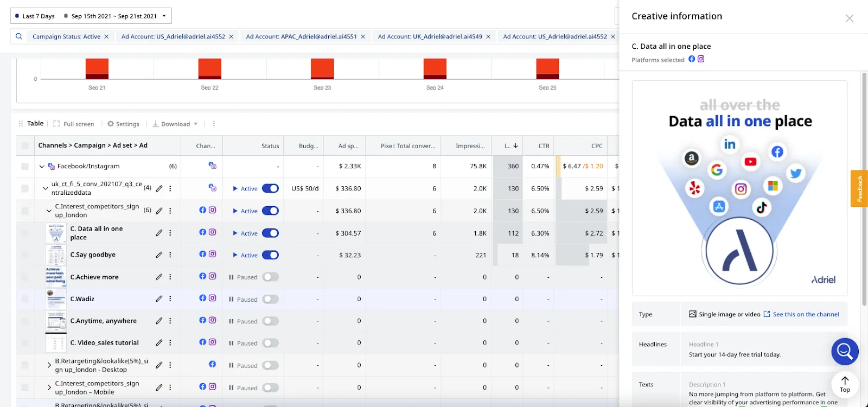Edit C. Data all in one place ad
Viewport: 868px width, 407px height.
pyautogui.click(x=159, y=233)
